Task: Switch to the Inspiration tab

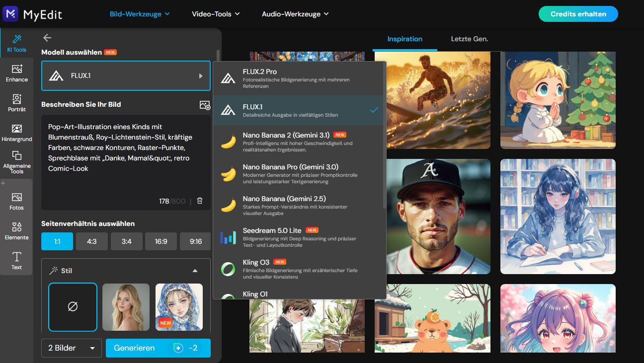Action: coord(405,39)
